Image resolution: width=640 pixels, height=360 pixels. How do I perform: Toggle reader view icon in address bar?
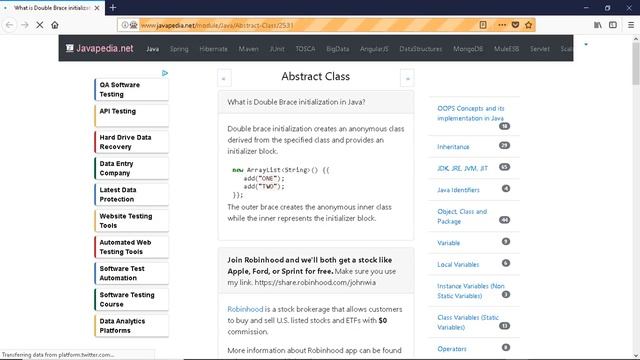[x=483, y=25]
